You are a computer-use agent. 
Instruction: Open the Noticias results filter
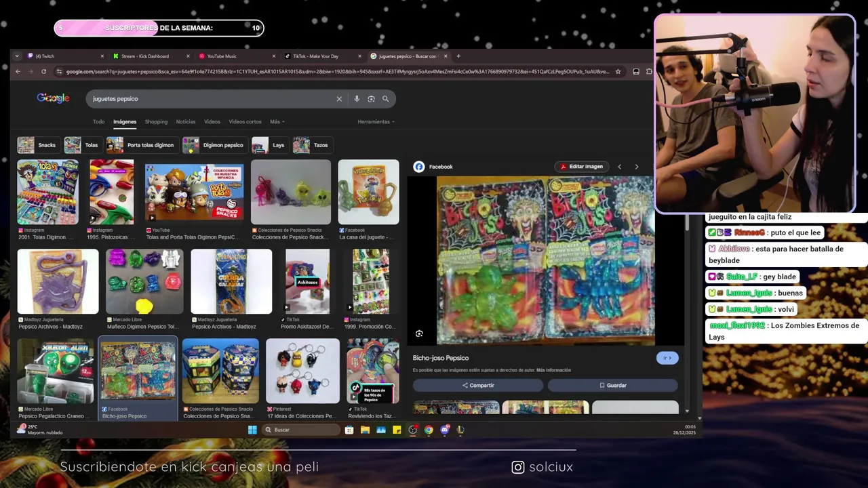pyautogui.click(x=186, y=122)
